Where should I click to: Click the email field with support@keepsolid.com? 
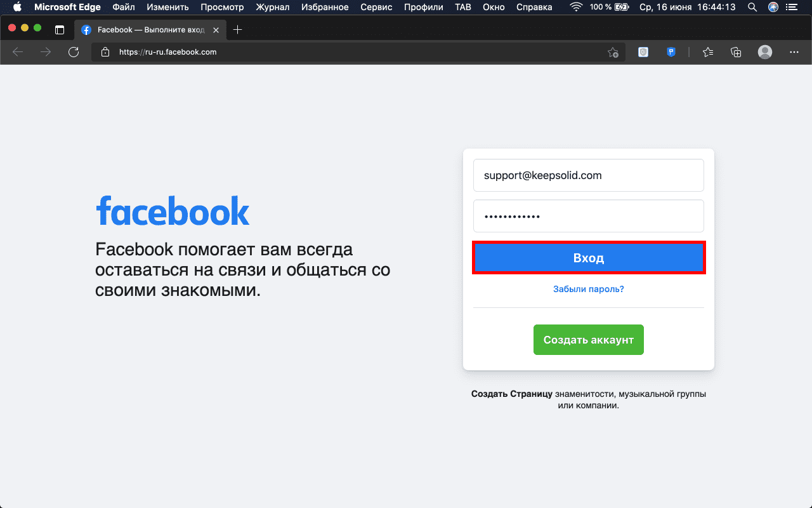[x=588, y=175]
